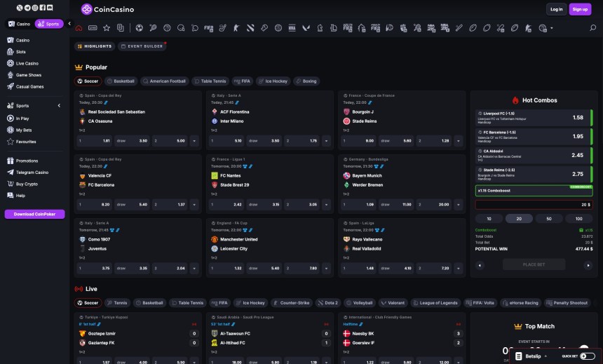This screenshot has width=603, height=364.
Task: Open more sports dropdown arrow in toolbar
Action: (552, 28)
